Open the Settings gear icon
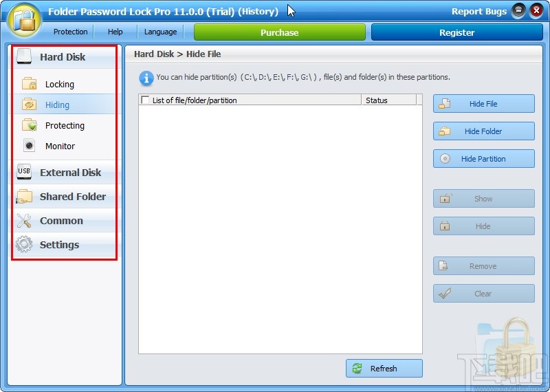 click(24, 245)
